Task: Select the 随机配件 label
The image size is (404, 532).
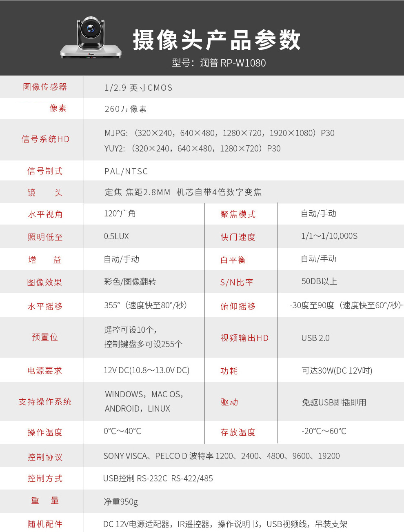Action: [x=45, y=524]
